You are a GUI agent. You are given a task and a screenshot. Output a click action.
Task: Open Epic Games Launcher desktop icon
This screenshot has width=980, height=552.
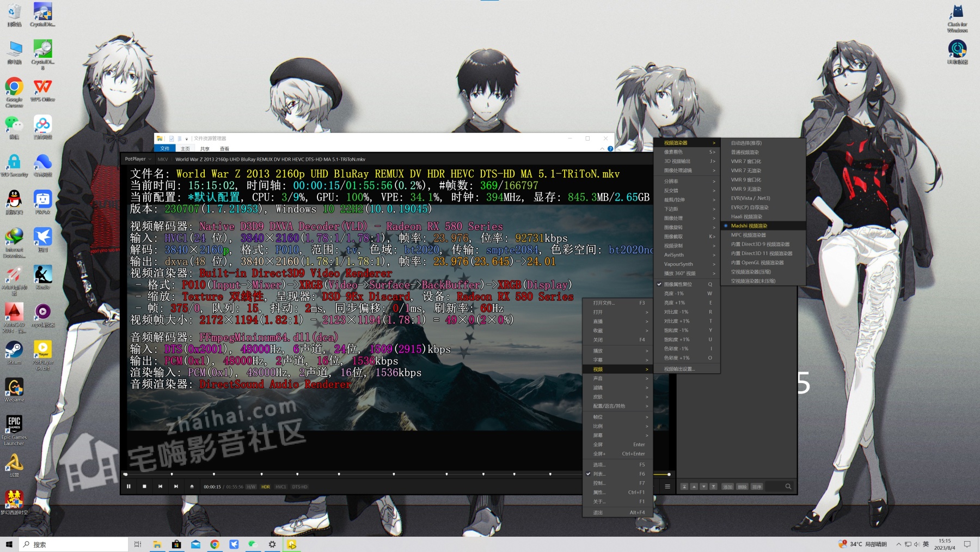(14, 430)
